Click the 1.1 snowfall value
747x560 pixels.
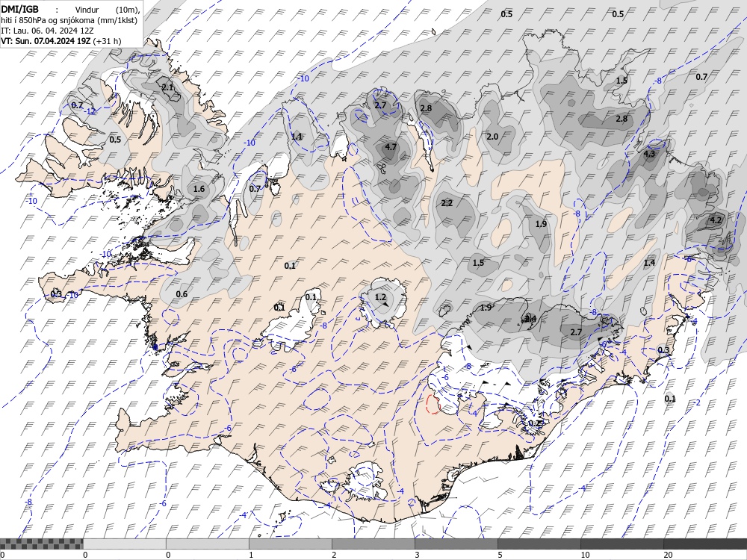click(x=297, y=137)
